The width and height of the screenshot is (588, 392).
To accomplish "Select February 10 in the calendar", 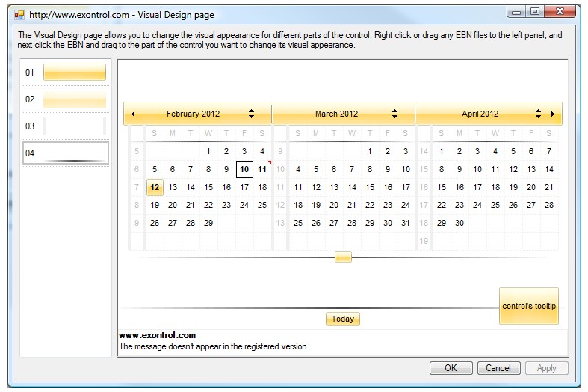I will 244,169.
